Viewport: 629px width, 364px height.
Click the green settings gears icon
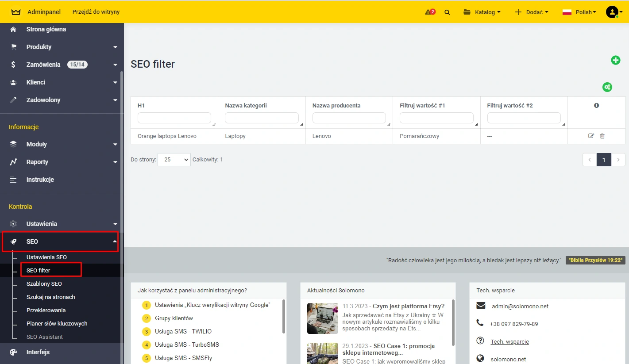point(607,87)
